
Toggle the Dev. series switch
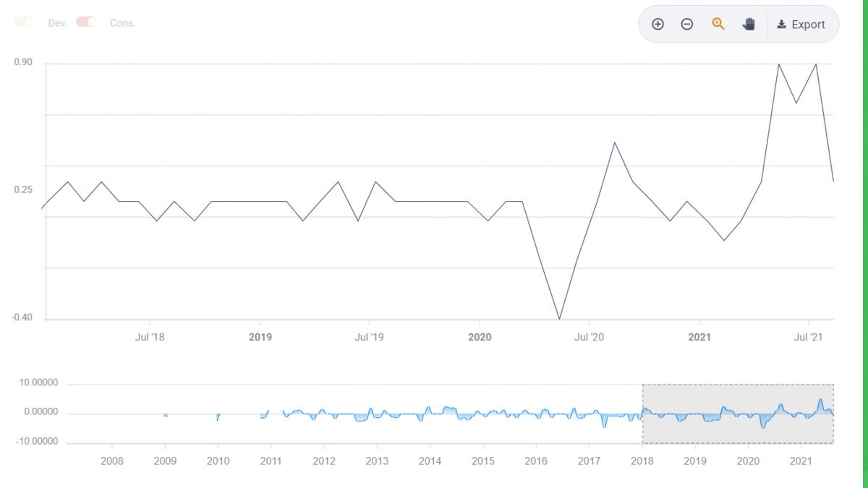(x=24, y=22)
